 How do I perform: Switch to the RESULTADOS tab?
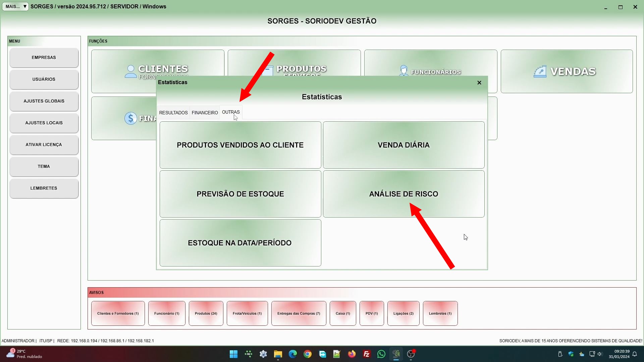click(173, 113)
